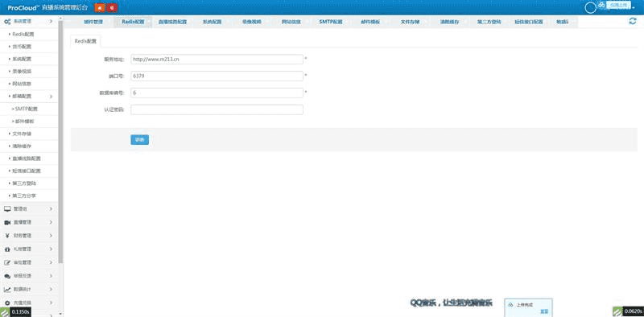Collapse the top system management sidebar section

point(51,21)
